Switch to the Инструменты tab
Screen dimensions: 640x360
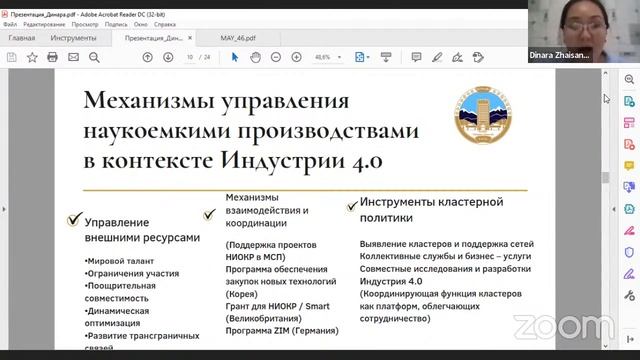point(73,38)
